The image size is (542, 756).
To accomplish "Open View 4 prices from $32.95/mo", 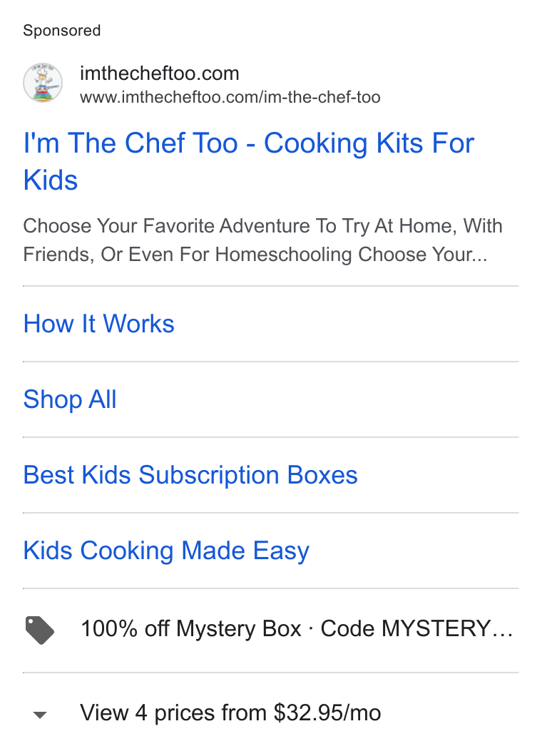I will [x=230, y=712].
